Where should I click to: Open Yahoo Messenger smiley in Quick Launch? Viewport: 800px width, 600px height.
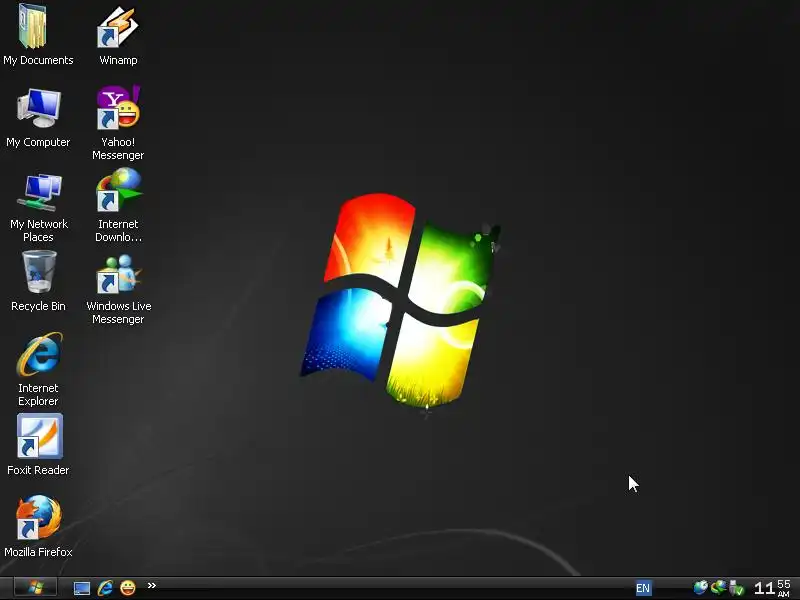(128, 588)
